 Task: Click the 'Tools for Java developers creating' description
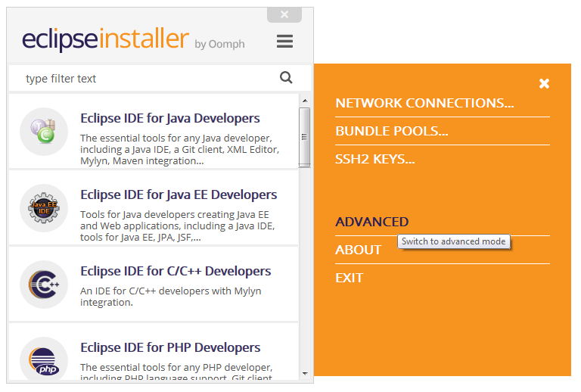click(x=178, y=226)
